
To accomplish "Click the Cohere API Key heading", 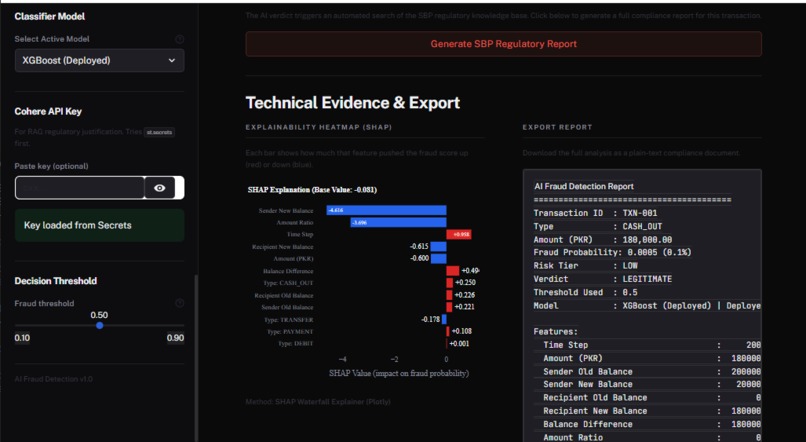I will click(48, 112).
